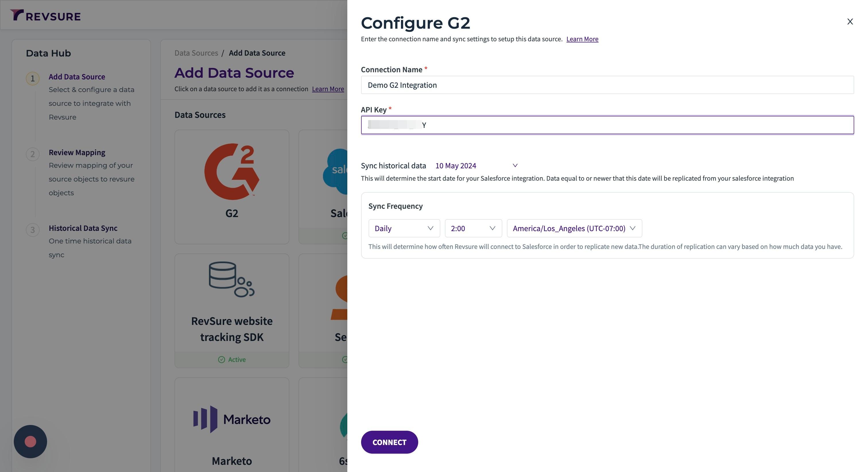Expand America/Los_Angeles timezone dropdown
Screen dimensions: 868x472
pos(574,228)
